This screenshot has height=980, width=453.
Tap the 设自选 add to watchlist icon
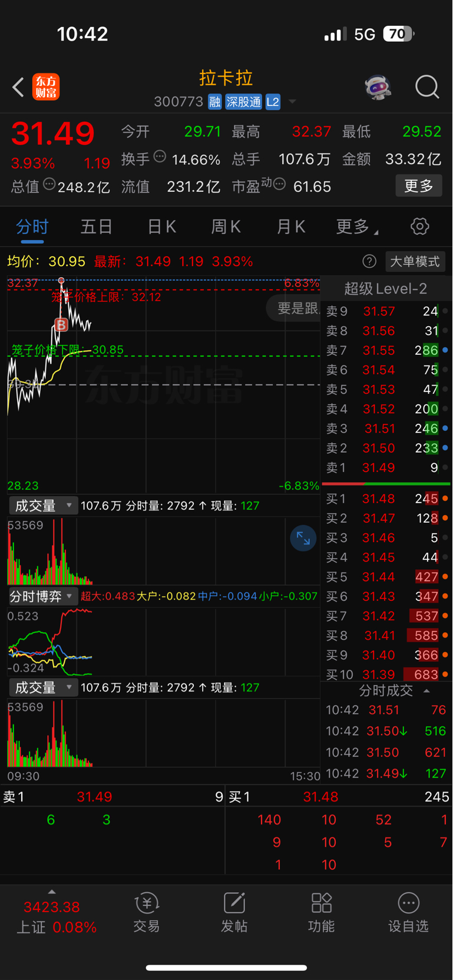408,911
